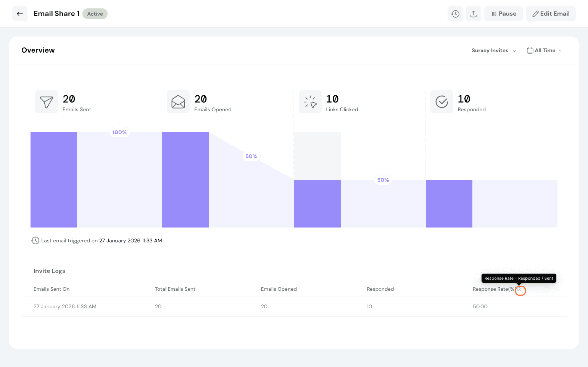Click the Responded checkmark icon
Image resolution: width=588 pixels, height=367 pixels.
442,102
